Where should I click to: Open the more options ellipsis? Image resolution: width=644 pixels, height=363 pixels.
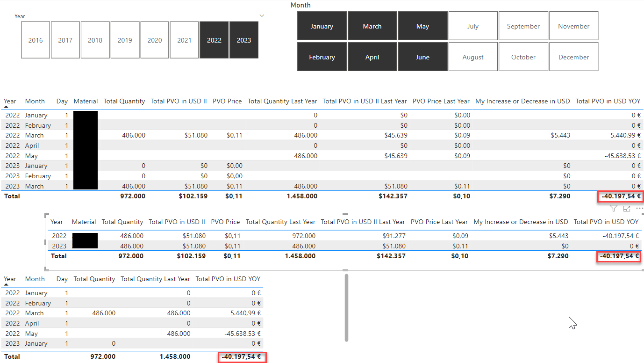pyautogui.click(x=639, y=209)
